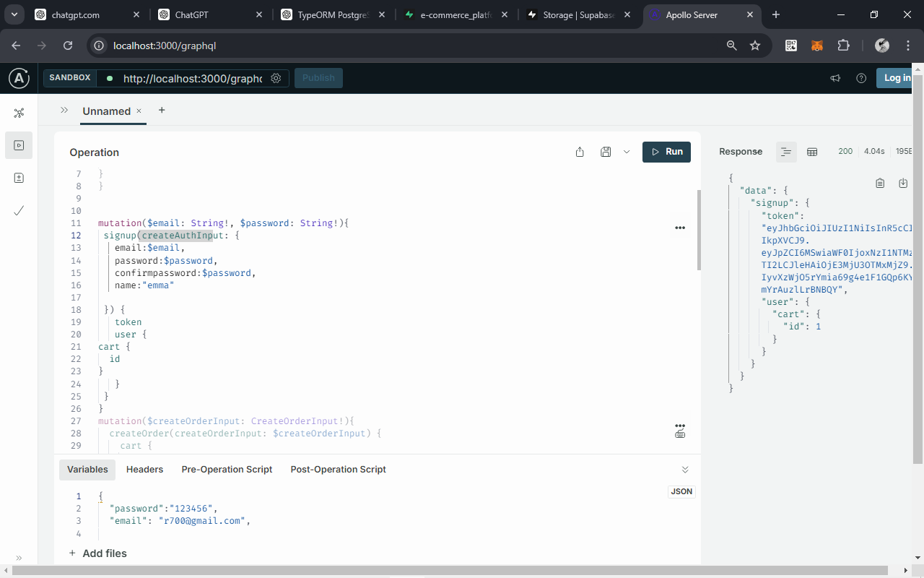The width and height of the screenshot is (924, 578).
Task: Toggle formatted view of the response
Action: (786, 152)
